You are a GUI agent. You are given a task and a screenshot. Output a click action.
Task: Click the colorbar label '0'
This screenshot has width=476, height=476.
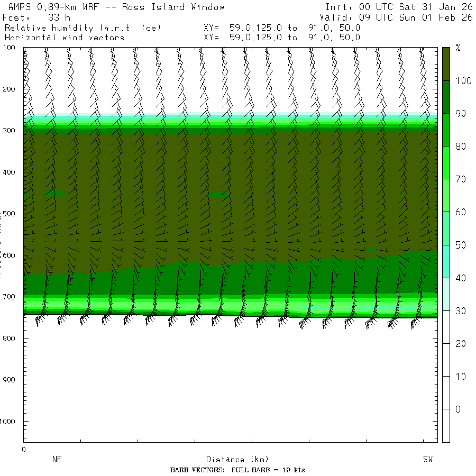[458, 409]
